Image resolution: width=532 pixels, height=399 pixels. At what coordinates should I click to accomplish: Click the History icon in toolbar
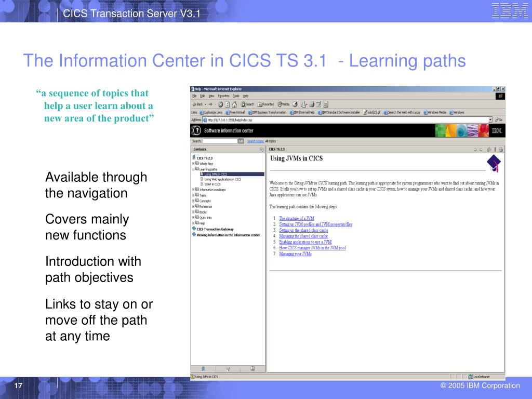[295, 104]
